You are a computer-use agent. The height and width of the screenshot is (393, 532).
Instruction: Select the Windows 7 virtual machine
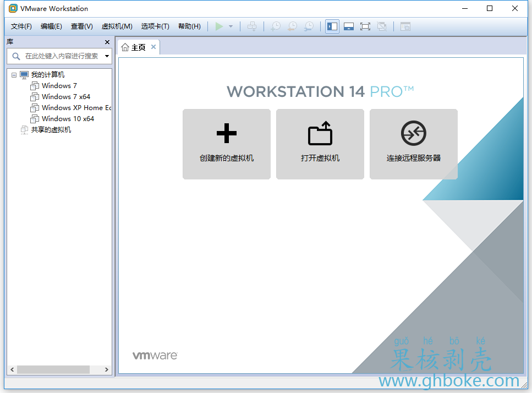point(59,85)
